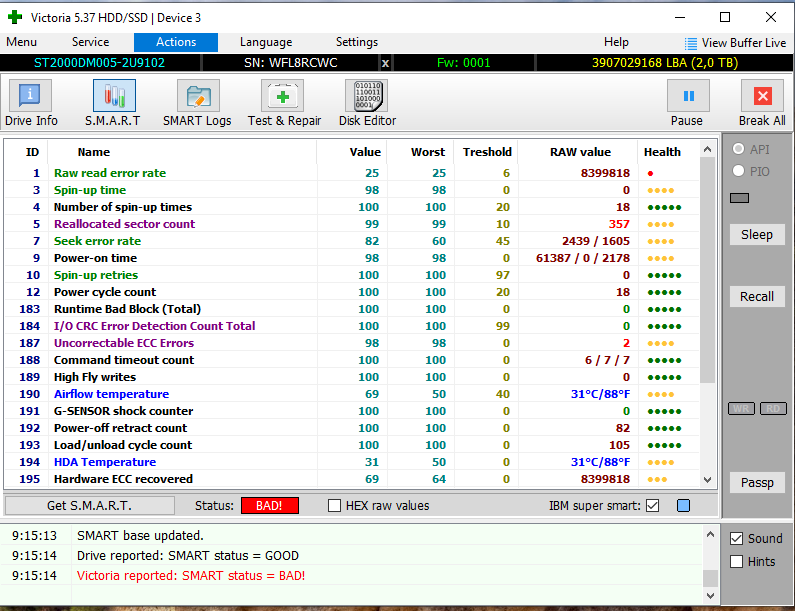This screenshot has height=611, width=795.
Task: Select the S.M.A.R.T toolbar icon
Action: tap(113, 103)
